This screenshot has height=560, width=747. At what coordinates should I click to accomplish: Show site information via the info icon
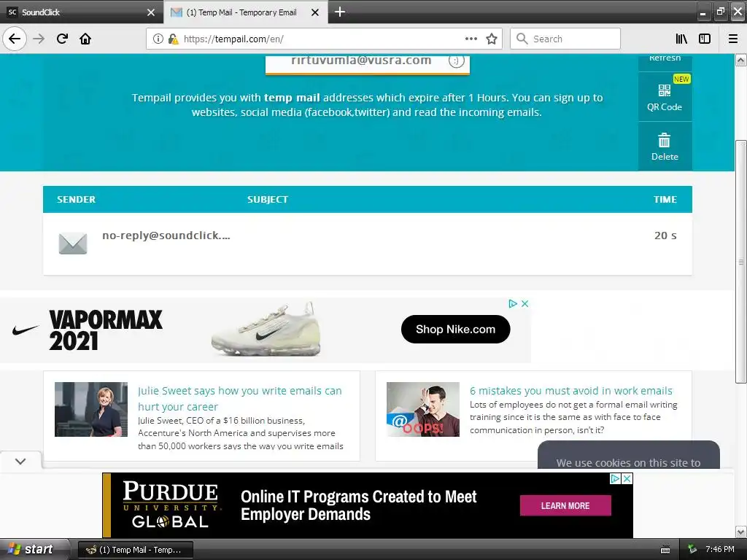[x=158, y=39]
